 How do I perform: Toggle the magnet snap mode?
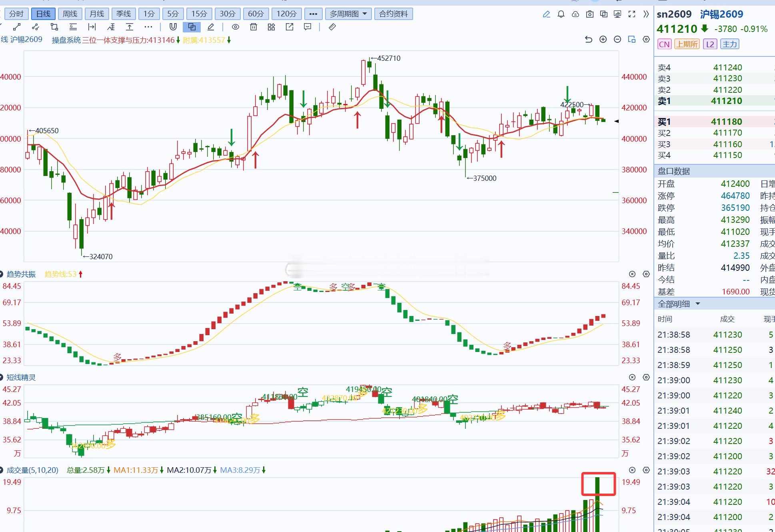[173, 27]
